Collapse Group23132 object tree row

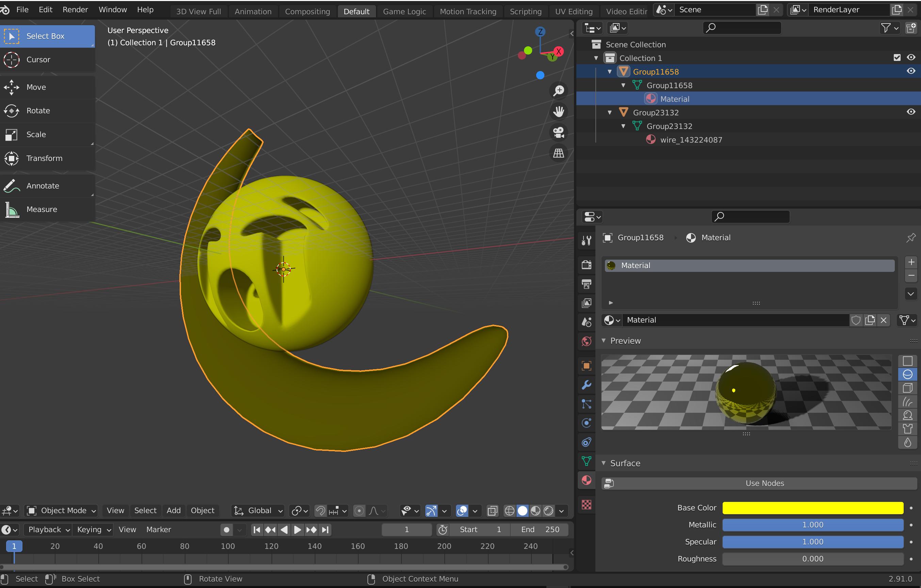click(x=610, y=113)
